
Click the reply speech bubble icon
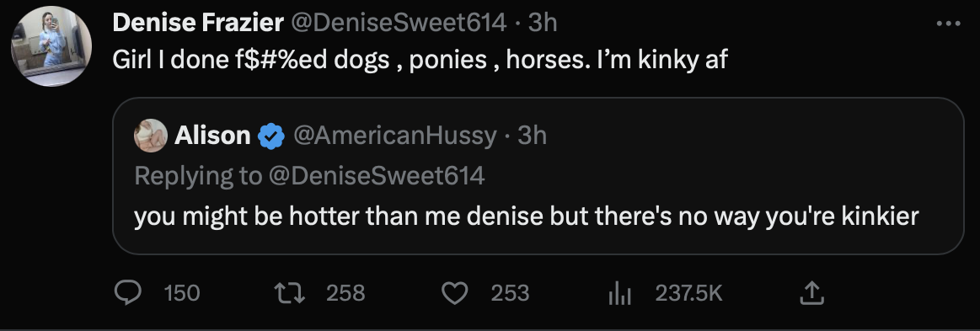click(129, 292)
